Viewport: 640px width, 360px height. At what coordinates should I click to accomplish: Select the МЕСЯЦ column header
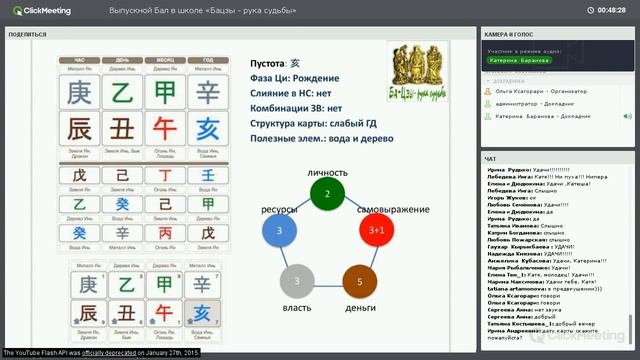pyautogui.click(x=165, y=60)
